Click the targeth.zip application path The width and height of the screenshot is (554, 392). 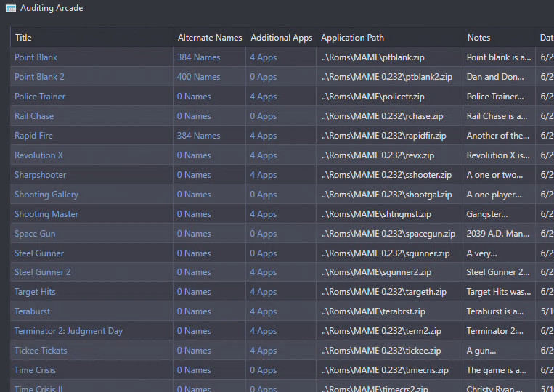pyautogui.click(x=384, y=292)
